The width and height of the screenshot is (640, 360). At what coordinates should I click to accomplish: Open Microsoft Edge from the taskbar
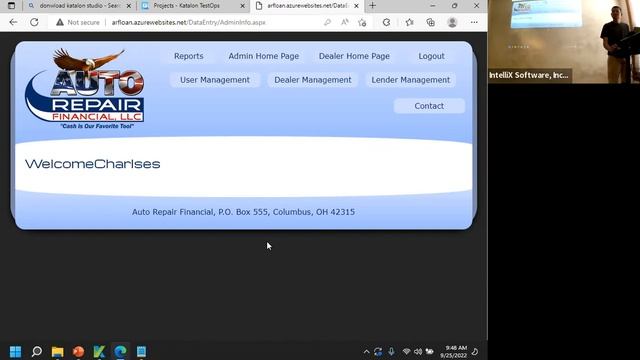coord(120,351)
